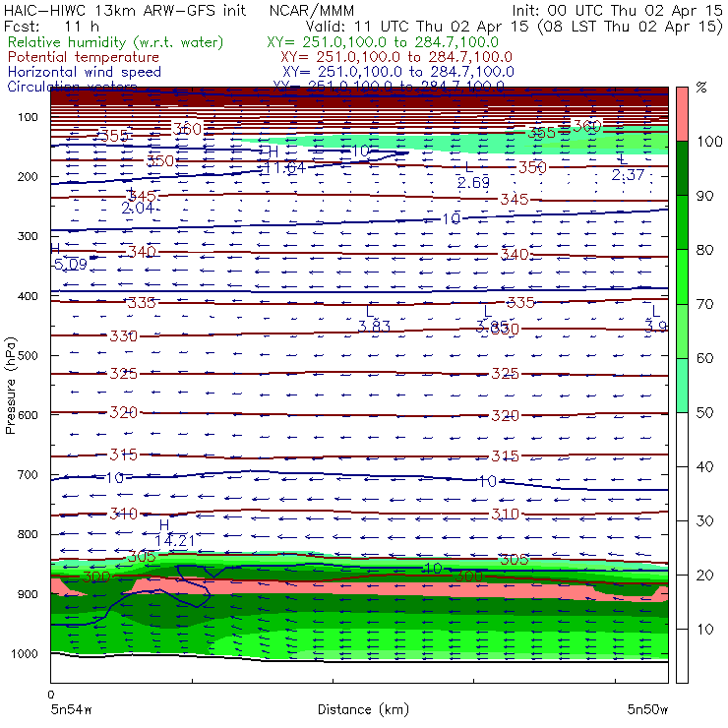Viewport: 728px width, 728px height.
Task: Click the 'Fcst: 11 h' forecast label
Action: click(x=51, y=27)
